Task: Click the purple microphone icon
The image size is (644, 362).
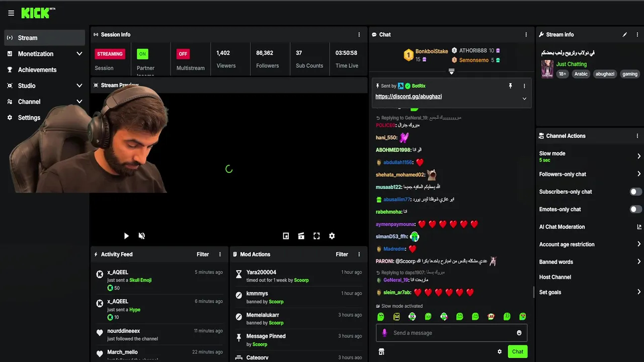Action: click(384, 333)
